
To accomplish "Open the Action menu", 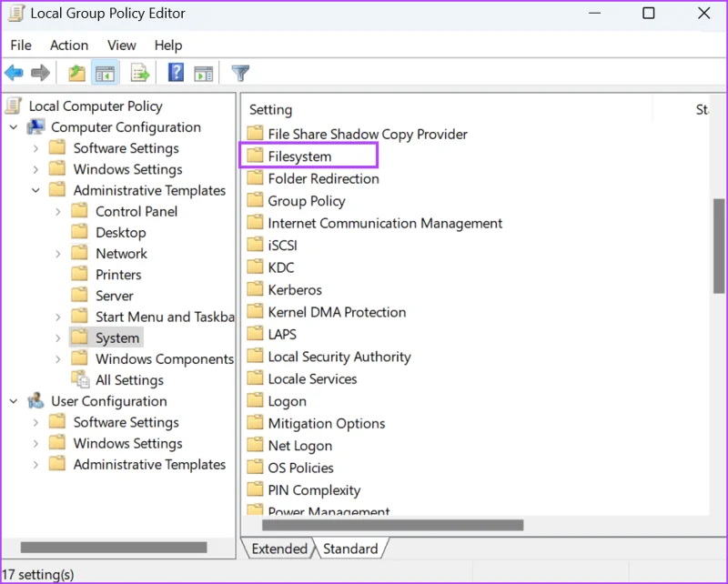I will point(69,45).
